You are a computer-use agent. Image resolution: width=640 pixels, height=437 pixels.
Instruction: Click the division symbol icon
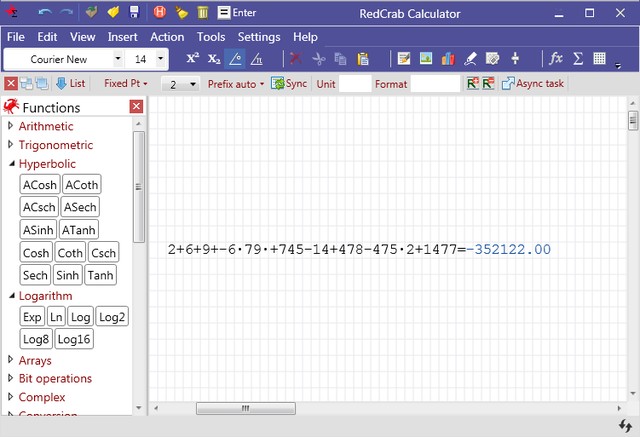515,59
